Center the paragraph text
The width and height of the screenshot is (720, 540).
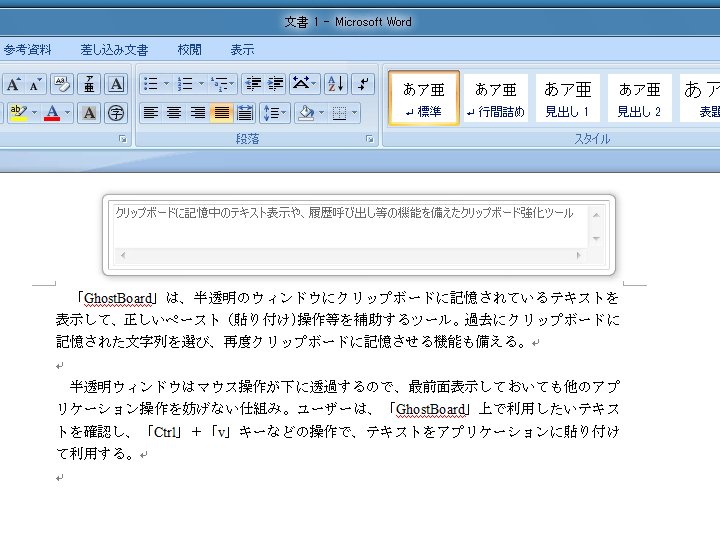[x=174, y=112]
